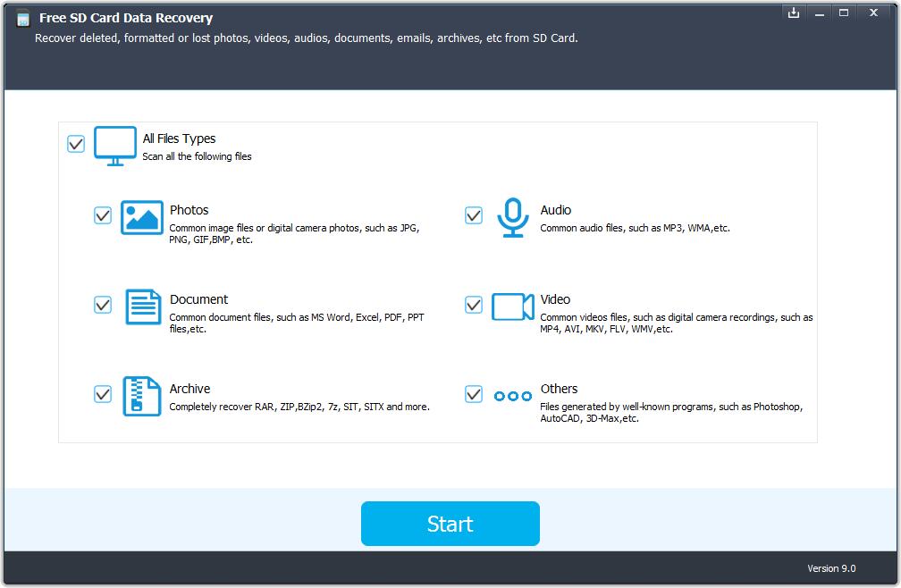Uncheck the All Files Types checkbox
Viewport: 901px width, 588px height.
(x=75, y=143)
